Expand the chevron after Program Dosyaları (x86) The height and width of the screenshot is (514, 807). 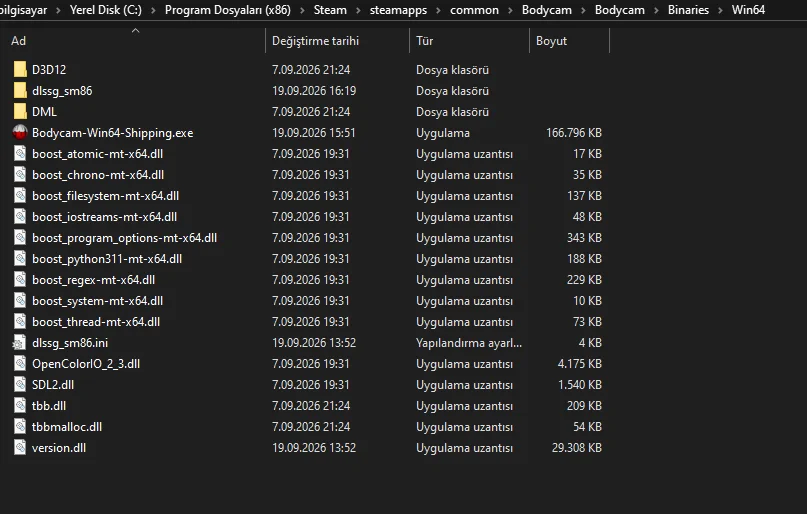pos(302,10)
